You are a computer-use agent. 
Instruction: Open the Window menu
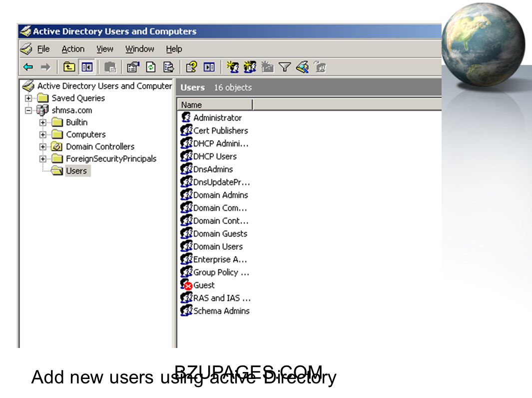point(140,49)
